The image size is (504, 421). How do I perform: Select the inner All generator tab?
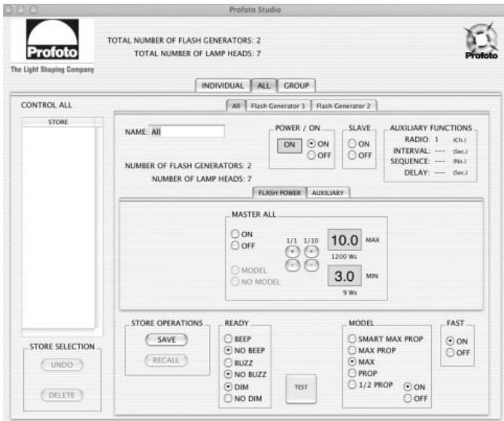coord(236,106)
